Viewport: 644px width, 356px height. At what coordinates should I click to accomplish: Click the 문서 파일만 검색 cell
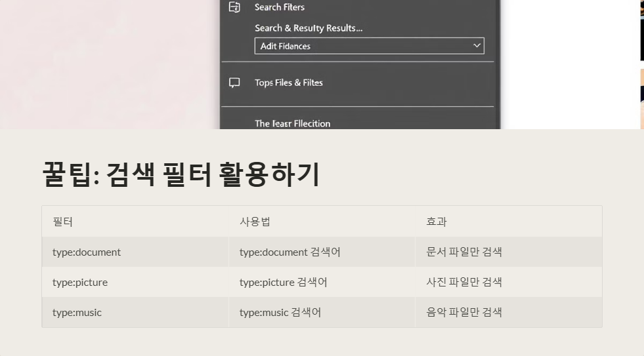[509, 252]
